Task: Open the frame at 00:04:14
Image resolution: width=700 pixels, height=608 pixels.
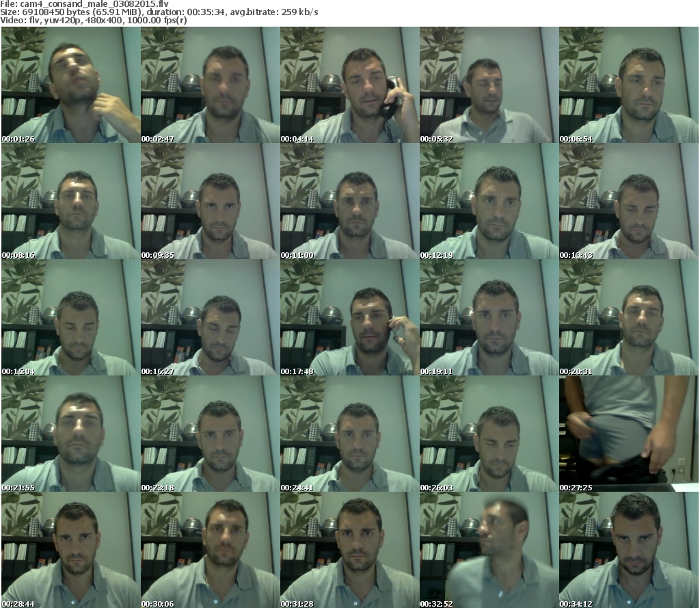Action: [349, 85]
